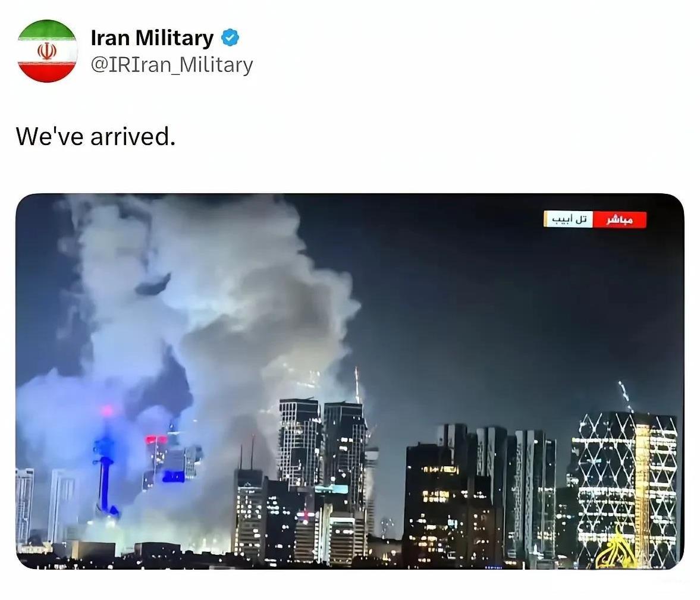Open the Iran Military display name
Image resolution: width=700 pixels, height=600 pixels.
[x=152, y=37]
